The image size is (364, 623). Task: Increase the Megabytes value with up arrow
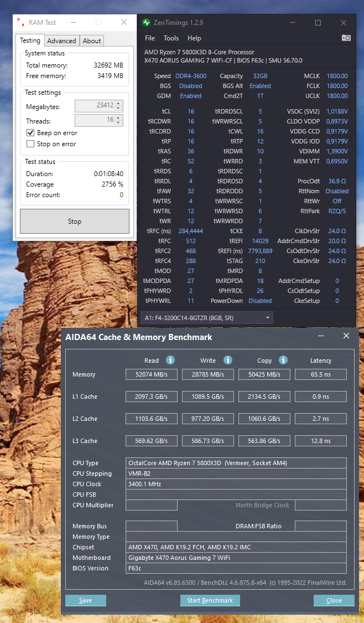coord(119,104)
